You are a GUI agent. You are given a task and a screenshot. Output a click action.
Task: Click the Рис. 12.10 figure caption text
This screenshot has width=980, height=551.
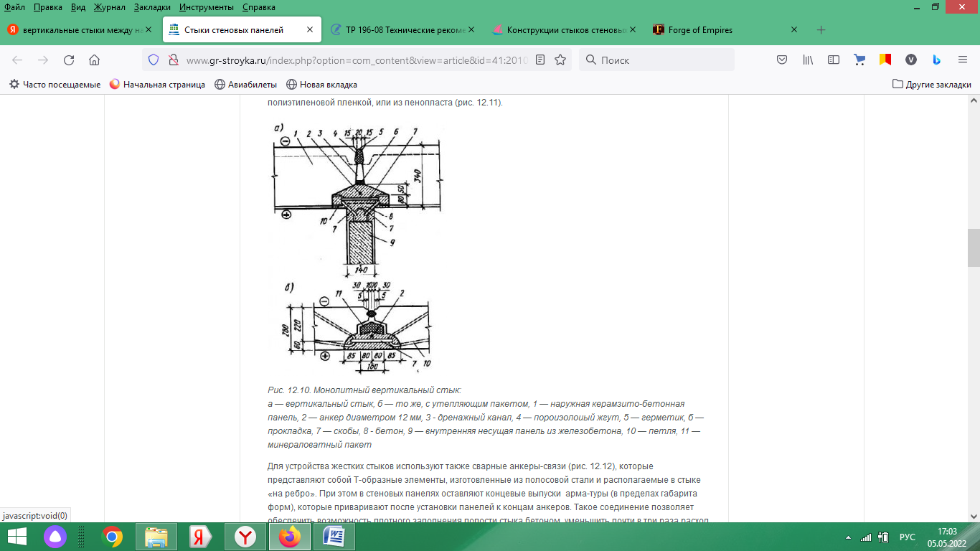pos(364,390)
